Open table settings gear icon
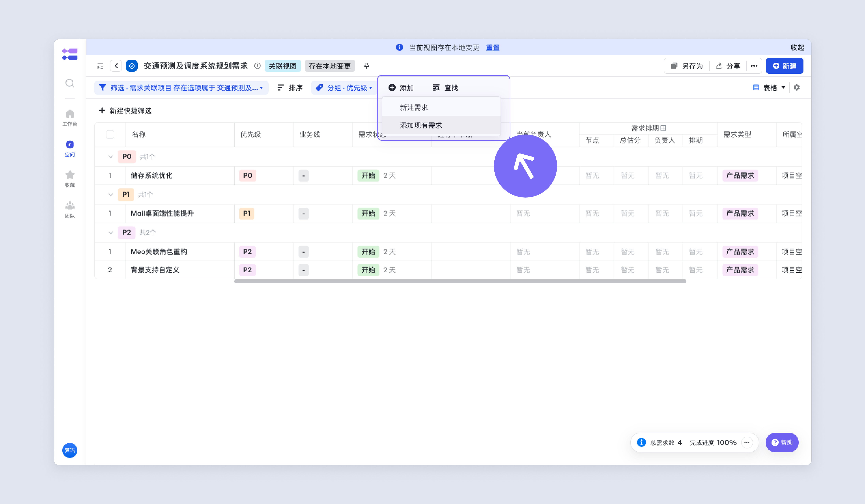The width and height of the screenshot is (865, 504). [x=797, y=87]
